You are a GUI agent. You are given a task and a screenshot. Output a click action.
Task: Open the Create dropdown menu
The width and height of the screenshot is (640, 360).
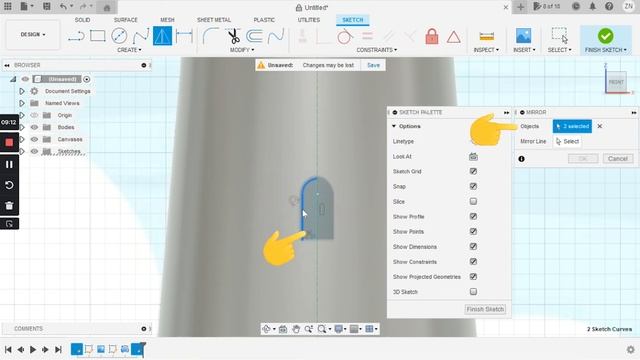pyautogui.click(x=129, y=50)
